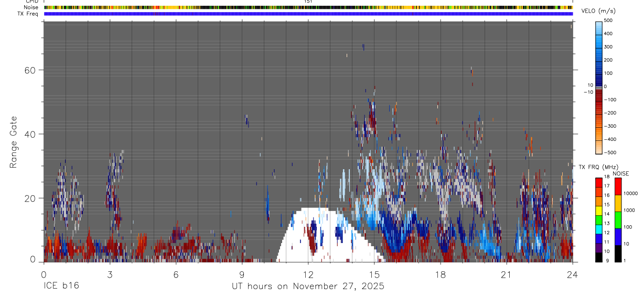Click the '14' label on TX FRQ legend
Viewport: 644px width, 297px height.
click(x=606, y=214)
